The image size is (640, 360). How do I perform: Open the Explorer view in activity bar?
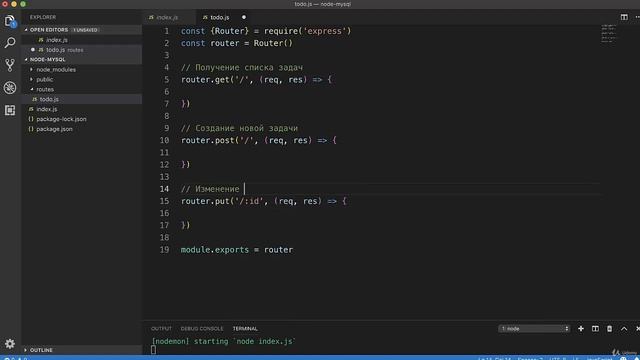point(10,20)
